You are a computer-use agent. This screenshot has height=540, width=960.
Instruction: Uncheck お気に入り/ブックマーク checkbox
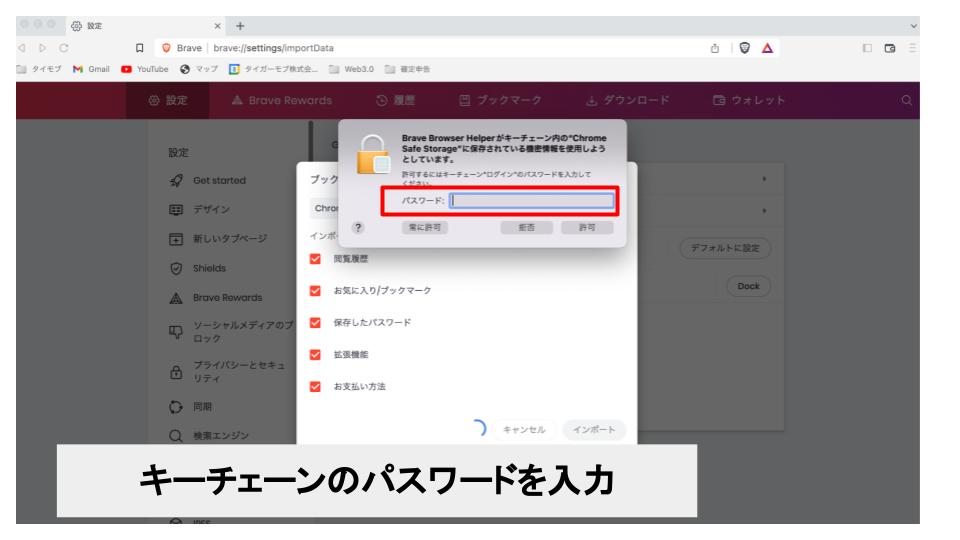[x=315, y=291]
